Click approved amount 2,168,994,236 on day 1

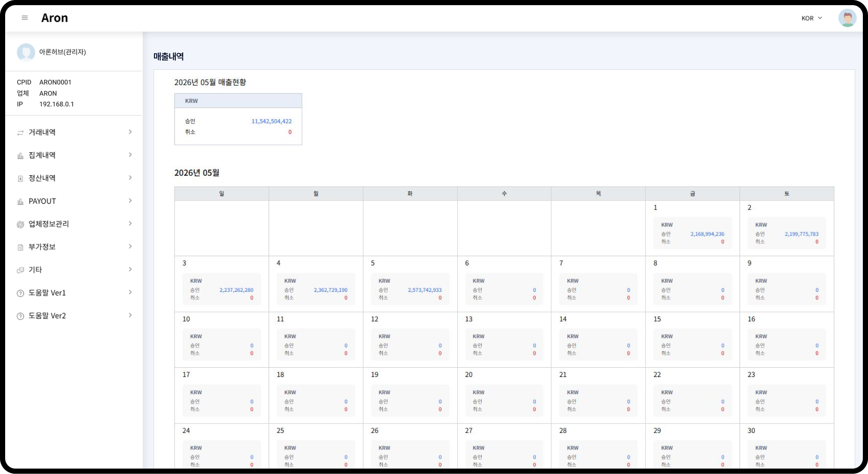pyautogui.click(x=707, y=234)
